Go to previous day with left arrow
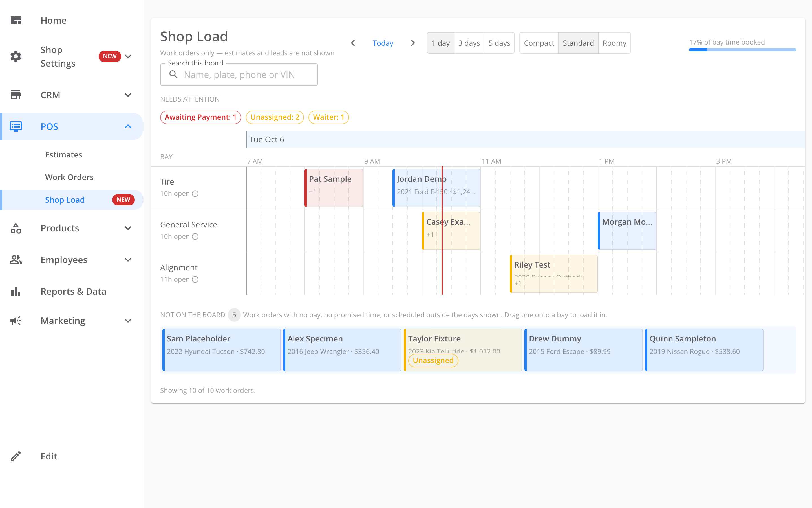Viewport: 812px width, 508px height. click(x=353, y=43)
